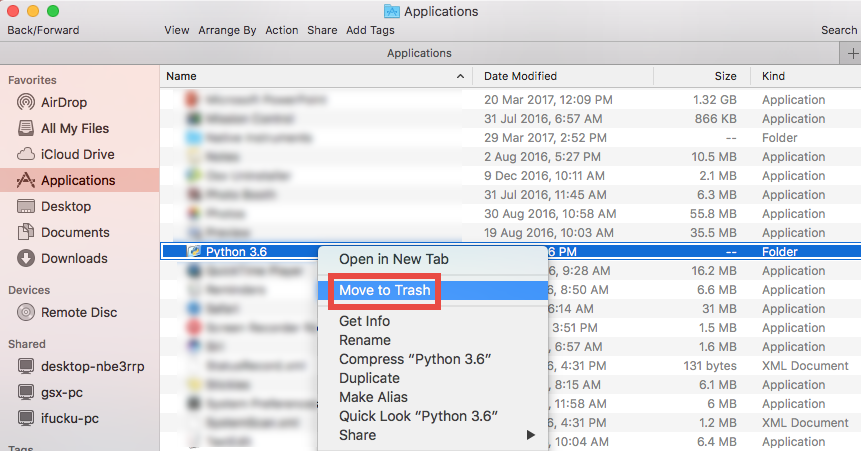The width and height of the screenshot is (861, 451).
Task: Open iCloud Drive via its cloud icon
Action: pyautogui.click(x=26, y=154)
